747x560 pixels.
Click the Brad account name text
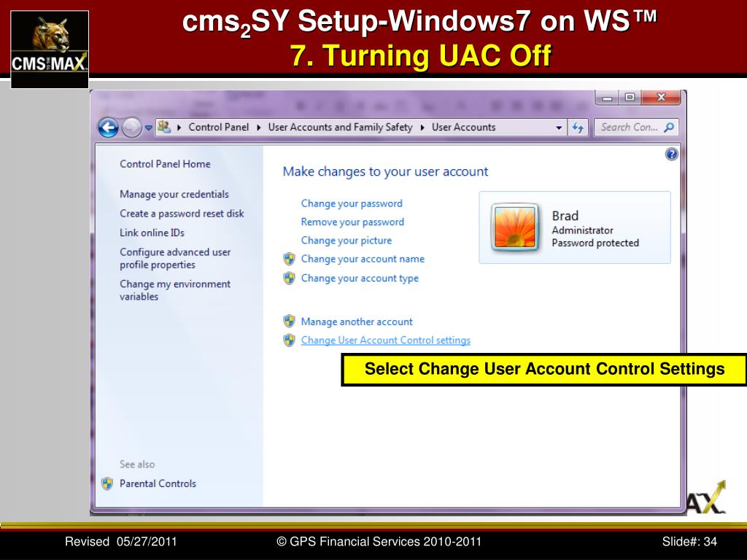point(565,216)
